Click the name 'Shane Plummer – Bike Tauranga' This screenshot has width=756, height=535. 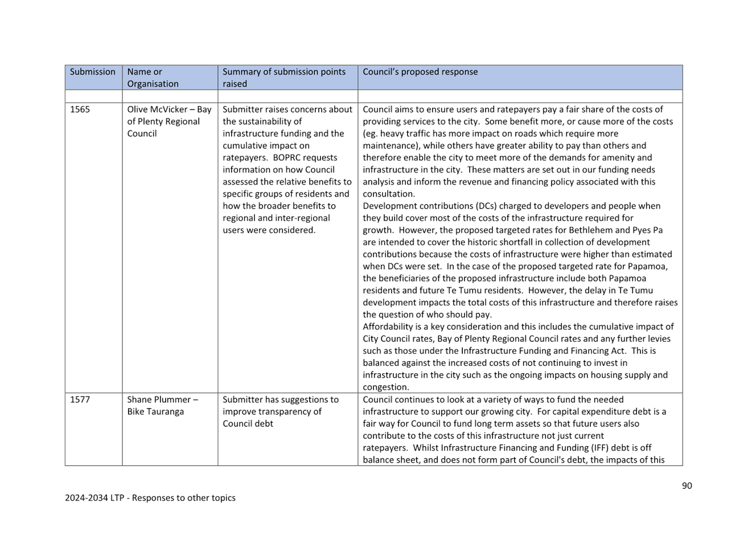tap(162, 406)
